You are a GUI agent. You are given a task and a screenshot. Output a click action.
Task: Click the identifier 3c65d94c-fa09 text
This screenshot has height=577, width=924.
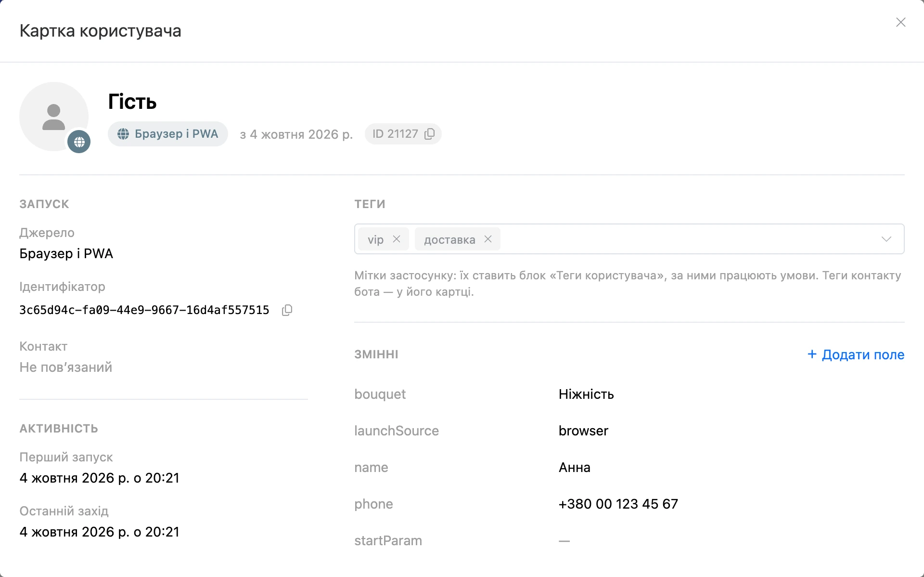point(144,310)
